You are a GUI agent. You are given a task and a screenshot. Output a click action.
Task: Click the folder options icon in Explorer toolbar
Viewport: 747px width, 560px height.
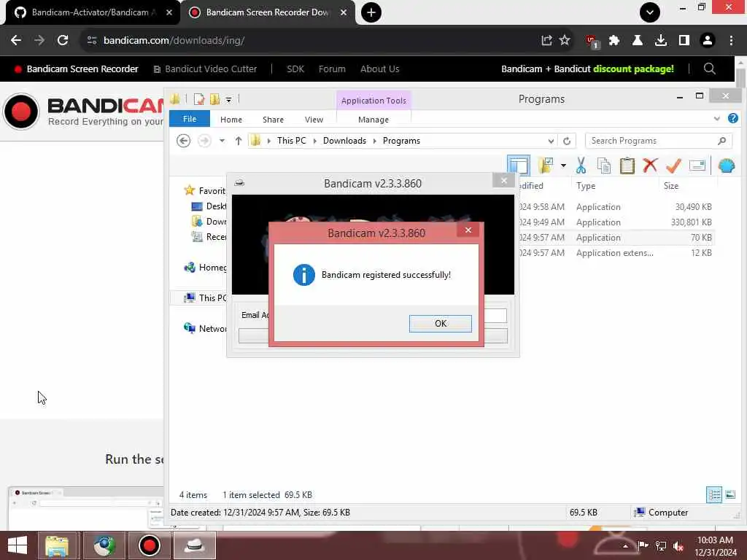tap(546, 166)
